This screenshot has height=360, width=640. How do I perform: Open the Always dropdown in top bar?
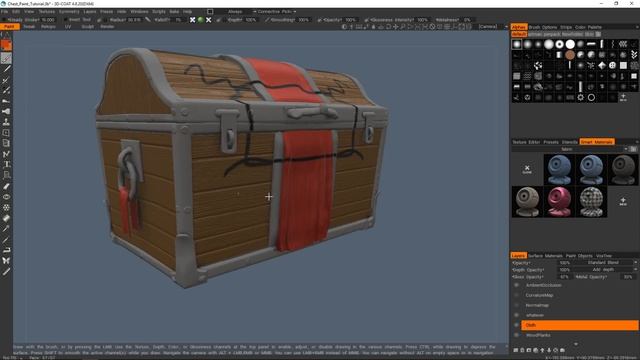coord(235,11)
